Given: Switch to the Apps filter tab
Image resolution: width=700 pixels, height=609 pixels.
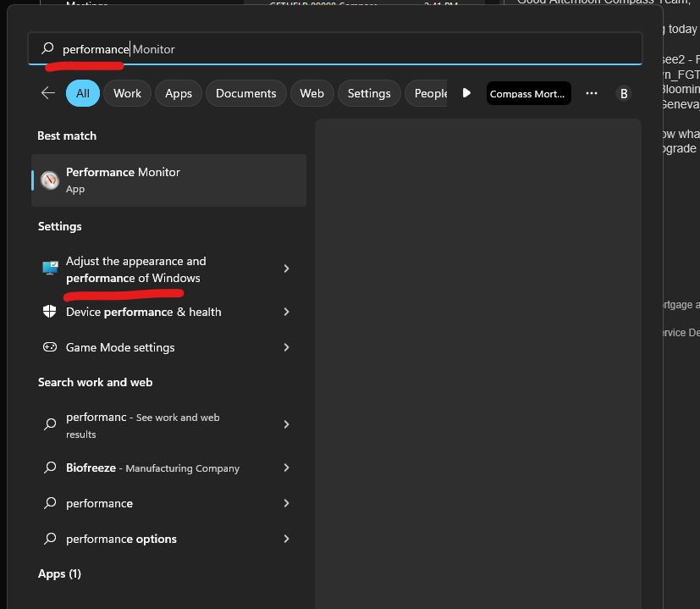Looking at the screenshot, I should pyautogui.click(x=179, y=93).
